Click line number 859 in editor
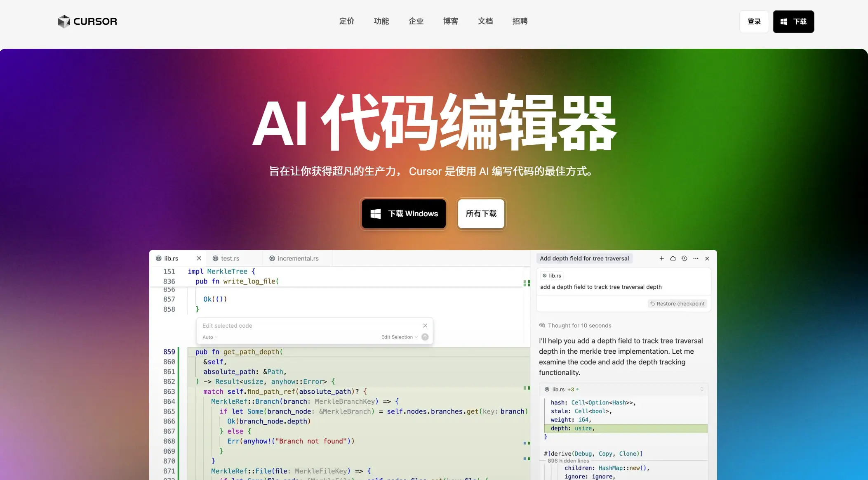This screenshot has height=480, width=868. 169,352
